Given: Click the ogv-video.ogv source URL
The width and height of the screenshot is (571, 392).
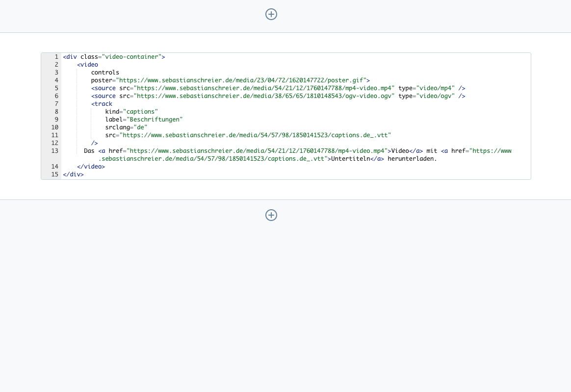Looking at the screenshot, I should point(265,96).
